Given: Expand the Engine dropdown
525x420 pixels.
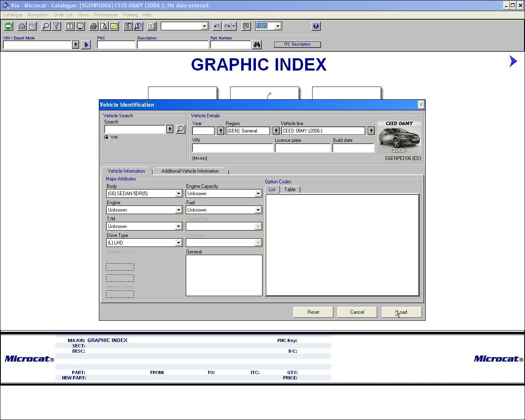Looking at the screenshot, I should tap(178, 210).
